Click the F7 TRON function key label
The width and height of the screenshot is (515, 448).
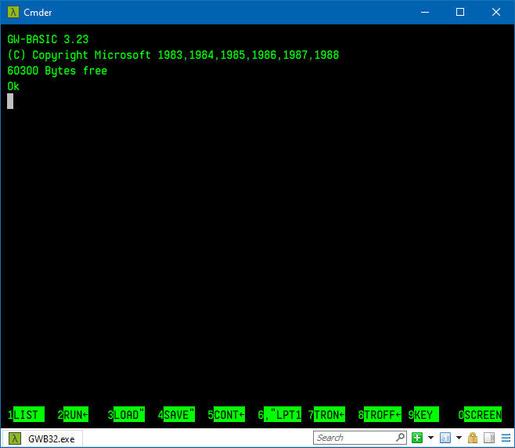pyautogui.click(x=326, y=415)
